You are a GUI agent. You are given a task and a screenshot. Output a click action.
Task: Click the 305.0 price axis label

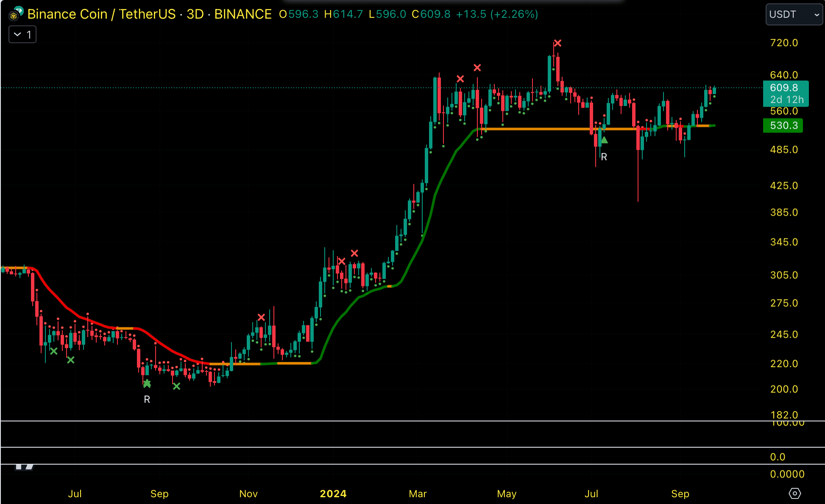coord(784,275)
